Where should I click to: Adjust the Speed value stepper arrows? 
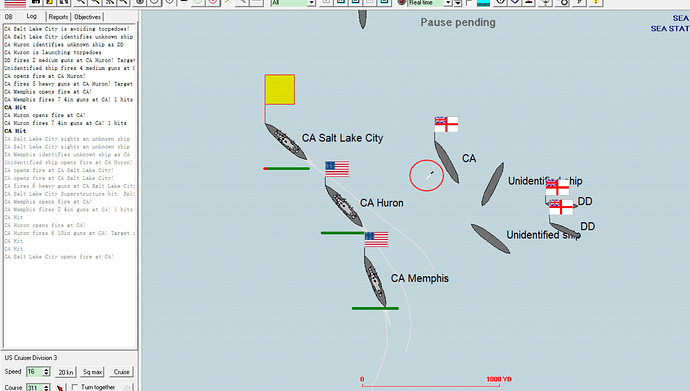coord(47,372)
